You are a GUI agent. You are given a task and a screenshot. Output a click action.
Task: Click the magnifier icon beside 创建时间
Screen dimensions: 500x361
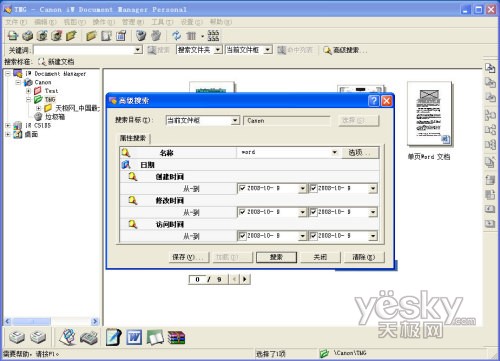[x=133, y=177]
